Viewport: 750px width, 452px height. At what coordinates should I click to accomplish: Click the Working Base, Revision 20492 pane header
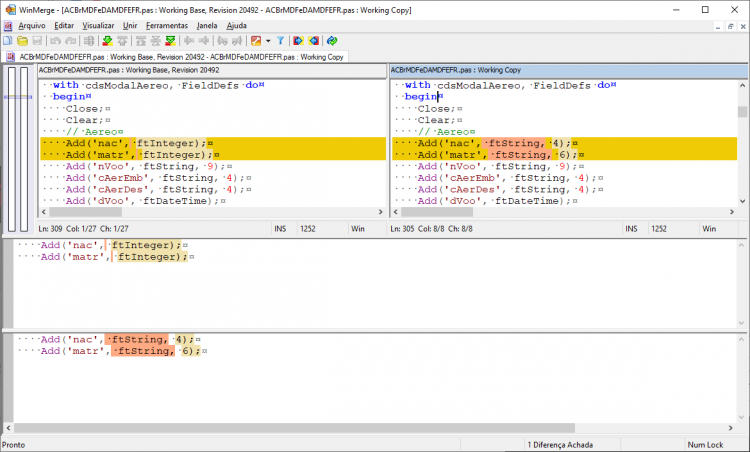click(x=212, y=70)
